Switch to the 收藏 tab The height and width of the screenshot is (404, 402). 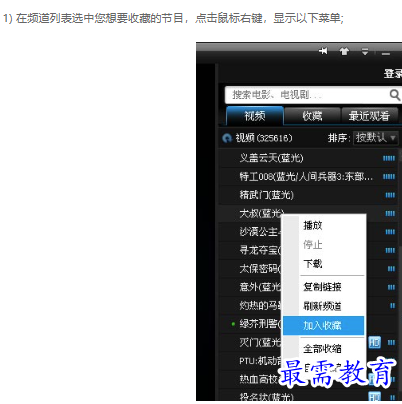coord(312,116)
